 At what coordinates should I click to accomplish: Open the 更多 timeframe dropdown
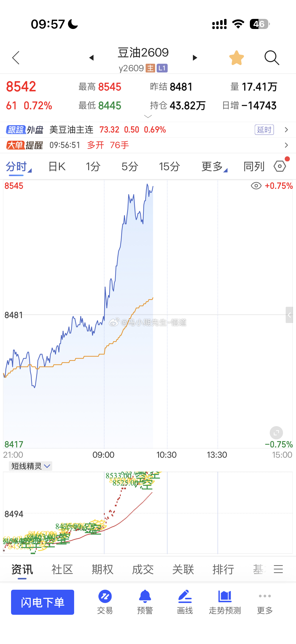[x=214, y=167]
